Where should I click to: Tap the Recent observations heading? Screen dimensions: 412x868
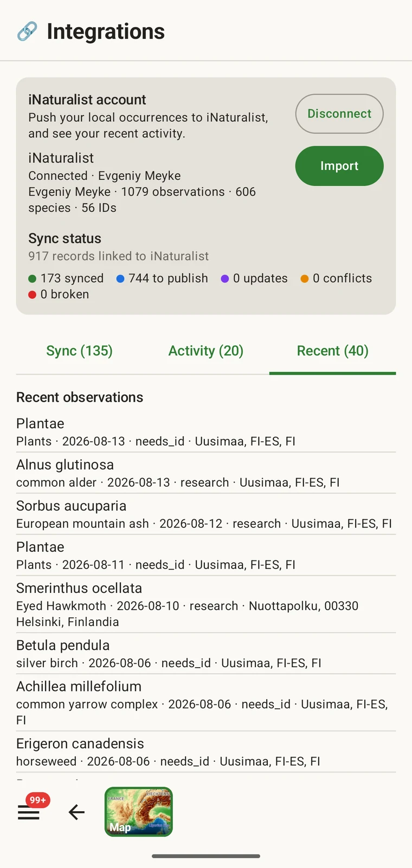point(80,397)
